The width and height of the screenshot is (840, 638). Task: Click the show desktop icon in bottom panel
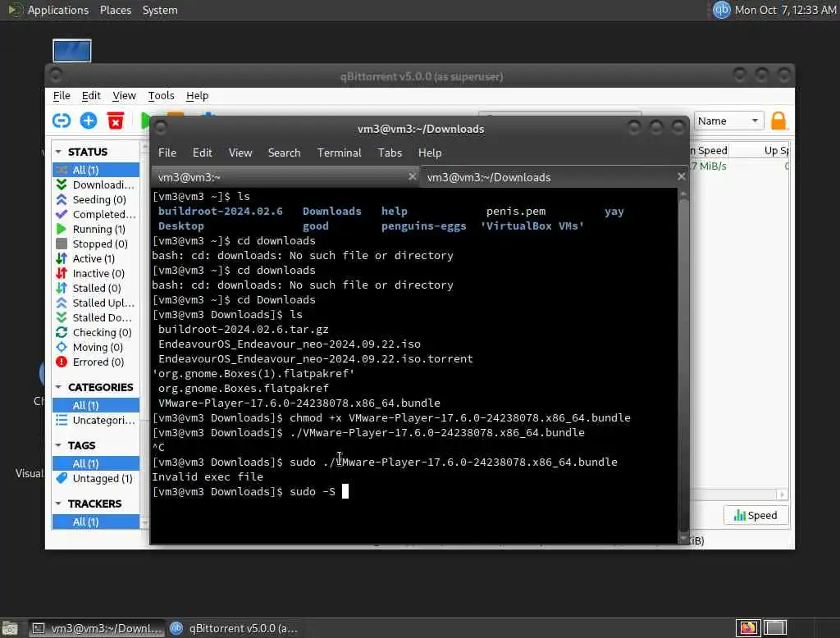coord(10,628)
